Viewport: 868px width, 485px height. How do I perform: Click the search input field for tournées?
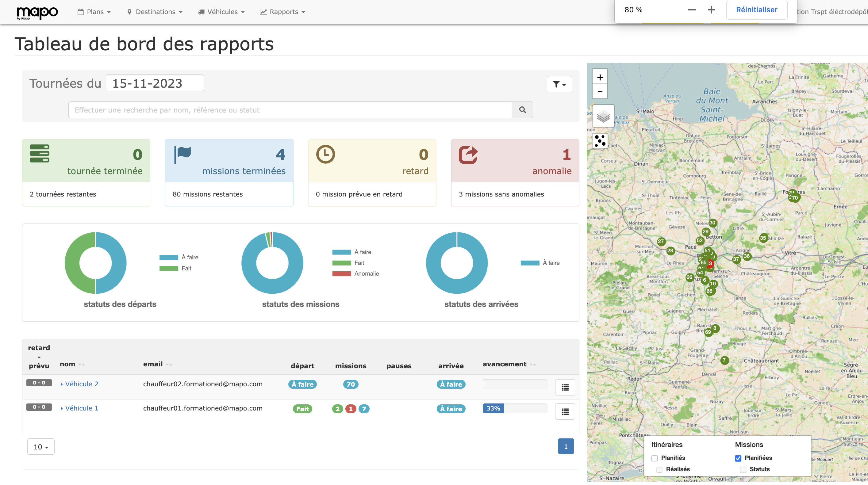[290, 110]
